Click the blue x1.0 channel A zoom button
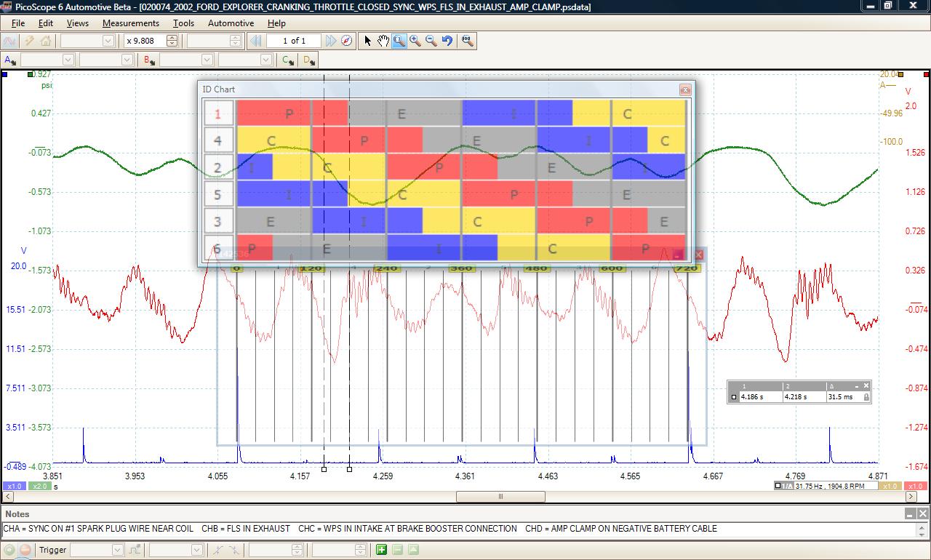 click(15, 486)
